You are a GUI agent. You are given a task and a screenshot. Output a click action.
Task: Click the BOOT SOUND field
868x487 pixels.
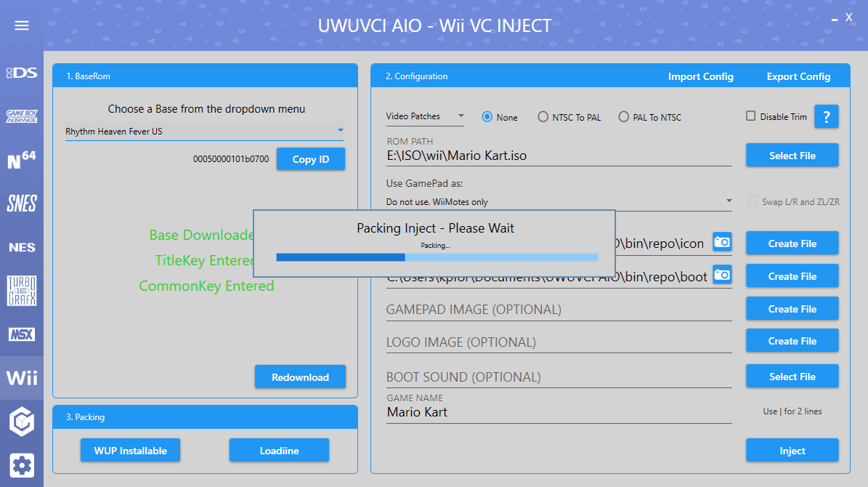(x=559, y=377)
